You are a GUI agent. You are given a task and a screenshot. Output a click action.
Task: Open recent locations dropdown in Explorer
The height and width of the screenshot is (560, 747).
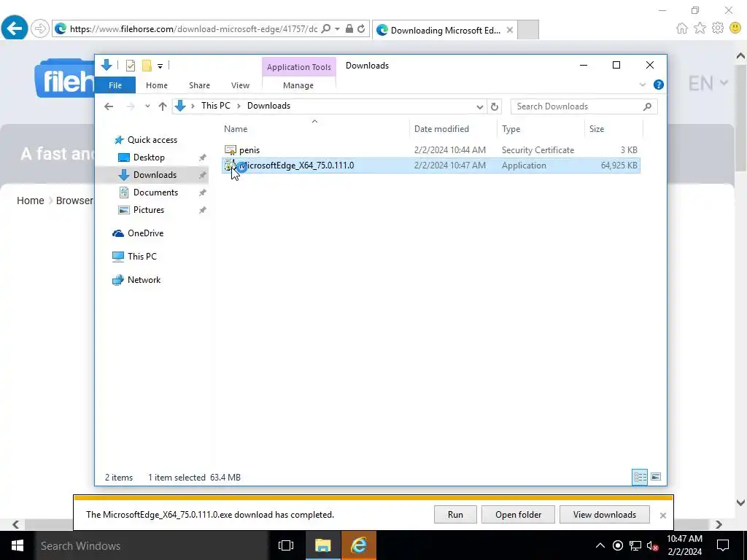coord(147,106)
